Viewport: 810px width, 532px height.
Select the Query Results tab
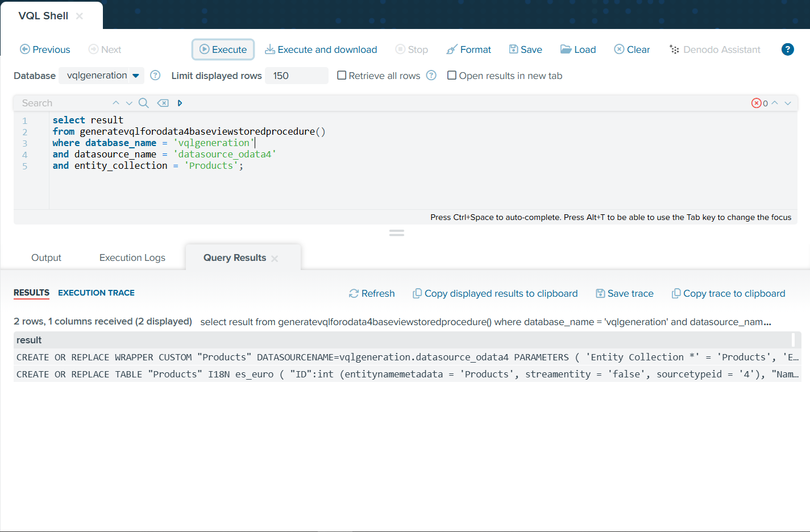pos(235,257)
